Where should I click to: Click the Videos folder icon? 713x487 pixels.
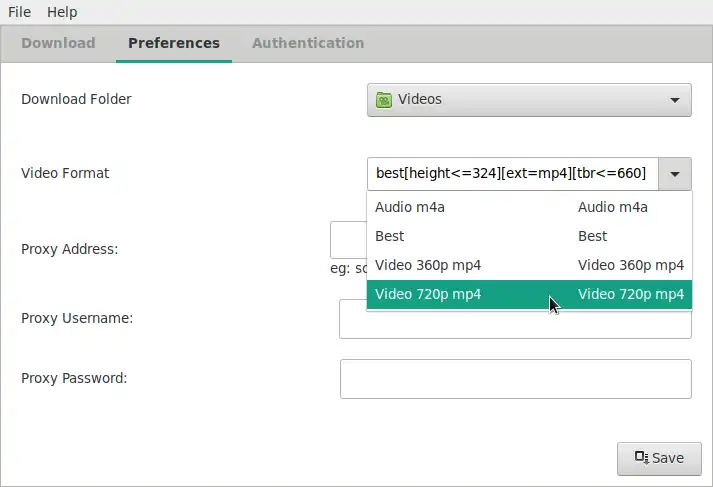(x=384, y=100)
